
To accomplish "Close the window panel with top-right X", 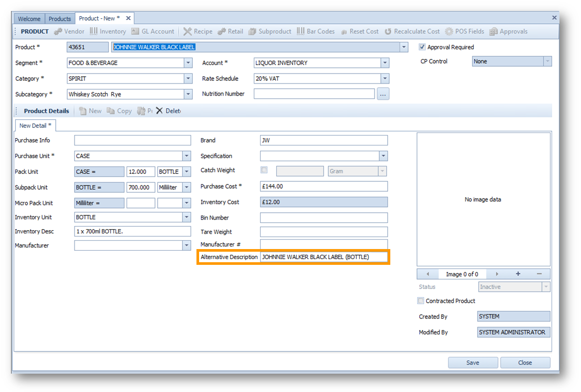I will (x=554, y=17).
